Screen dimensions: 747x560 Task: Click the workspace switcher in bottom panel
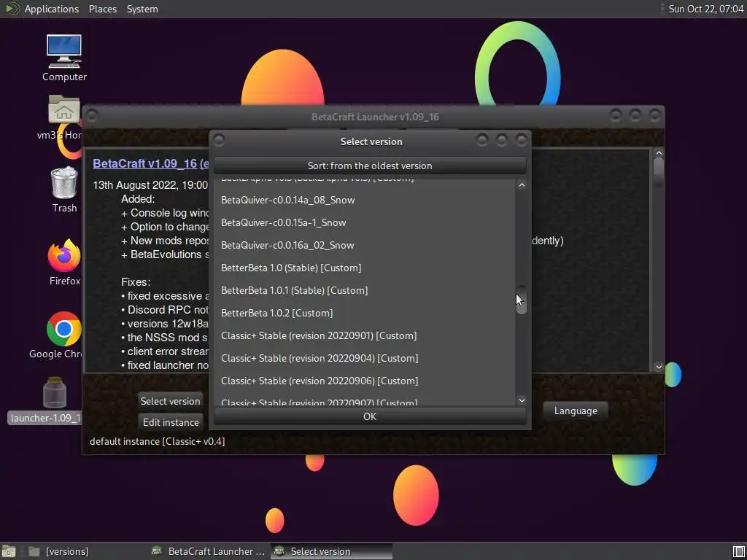738,551
